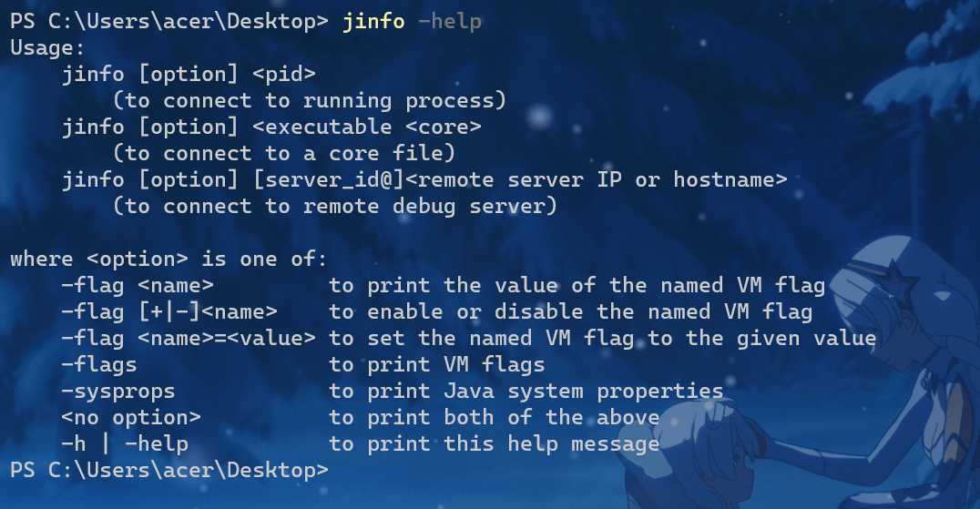
Task: Click "(to connect to running process)" text
Action: (309, 101)
